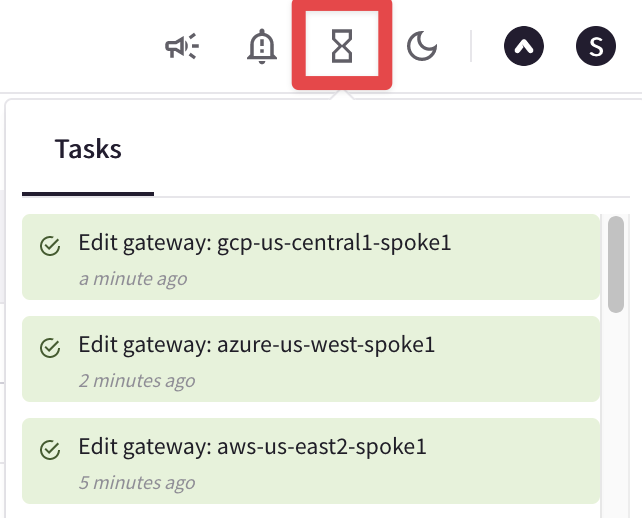Click the success checkmark for aws-us-east2-spoke1
Viewport: 642px width, 518px height.
49,450
